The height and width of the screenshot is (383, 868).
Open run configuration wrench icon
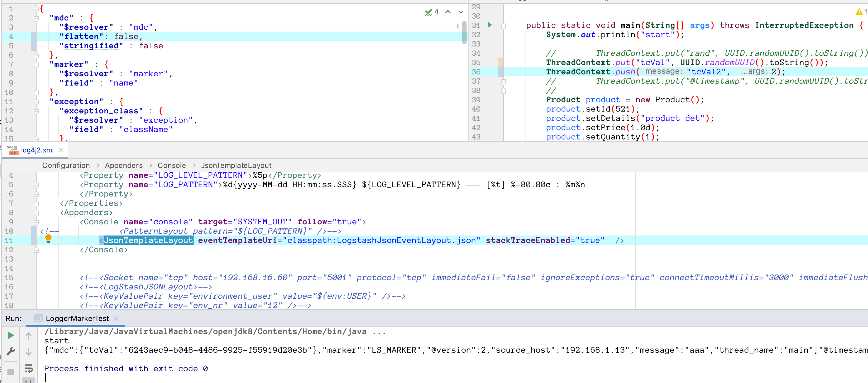(x=11, y=352)
